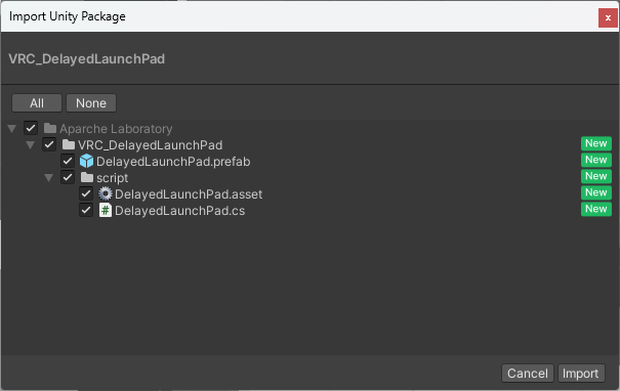Collapse the Aparche Laboratory tree arrow
The image size is (620, 391).
(x=12, y=128)
